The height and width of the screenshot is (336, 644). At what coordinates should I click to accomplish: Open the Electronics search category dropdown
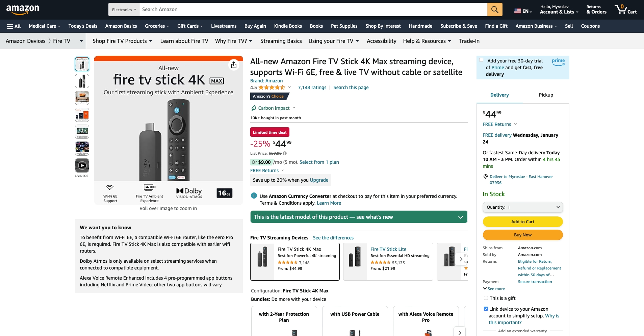(x=124, y=9)
